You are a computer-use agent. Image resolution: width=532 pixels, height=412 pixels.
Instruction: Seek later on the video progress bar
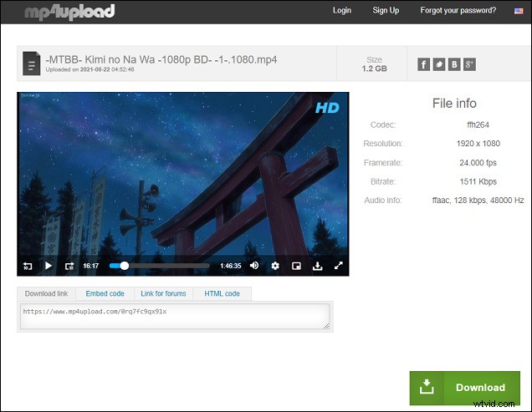coord(169,266)
